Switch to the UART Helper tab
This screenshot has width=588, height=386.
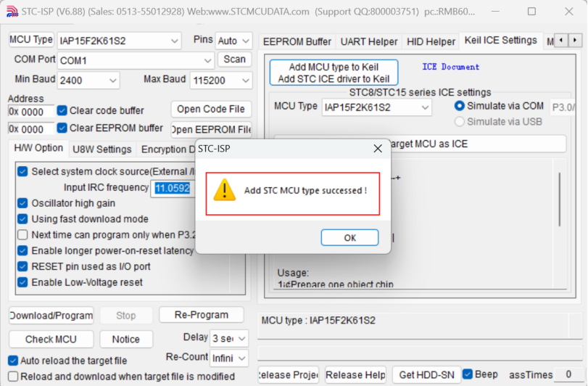pos(368,41)
